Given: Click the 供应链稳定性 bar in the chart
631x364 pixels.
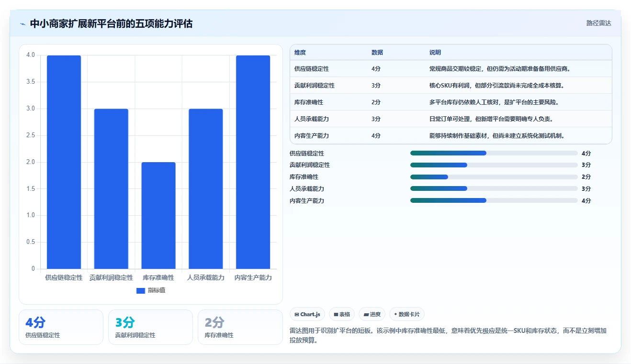Looking at the screenshot, I should click(64, 162).
